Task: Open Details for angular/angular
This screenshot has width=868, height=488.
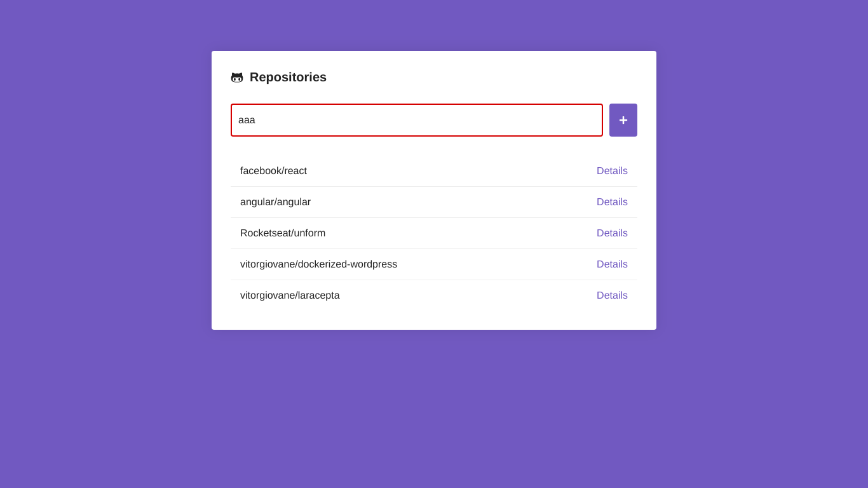Action: click(612, 201)
